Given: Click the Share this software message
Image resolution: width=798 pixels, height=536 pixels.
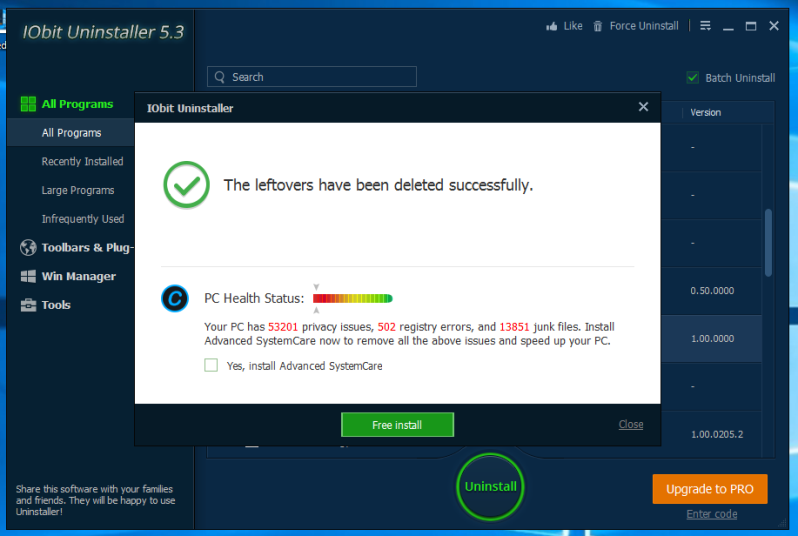Looking at the screenshot, I should [x=95, y=500].
